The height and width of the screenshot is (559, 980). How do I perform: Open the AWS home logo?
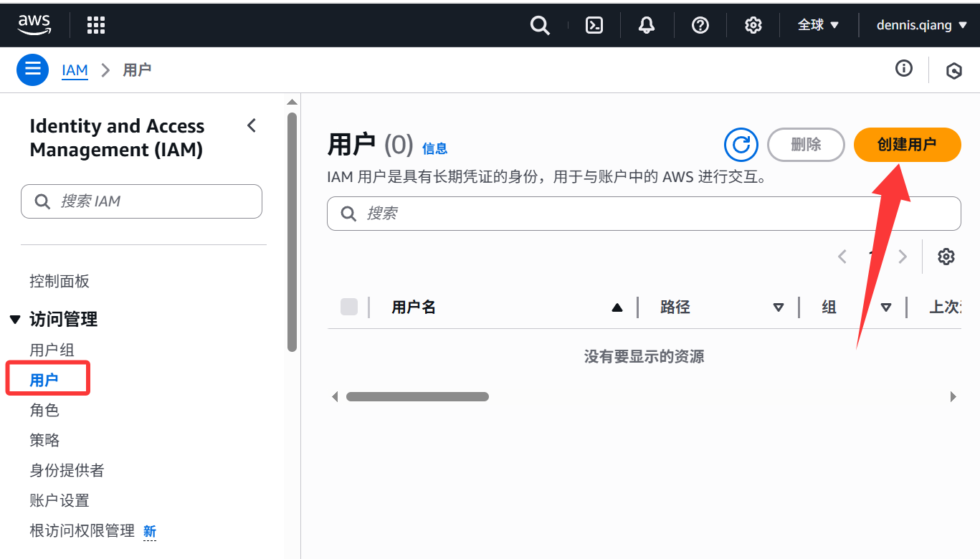34,25
